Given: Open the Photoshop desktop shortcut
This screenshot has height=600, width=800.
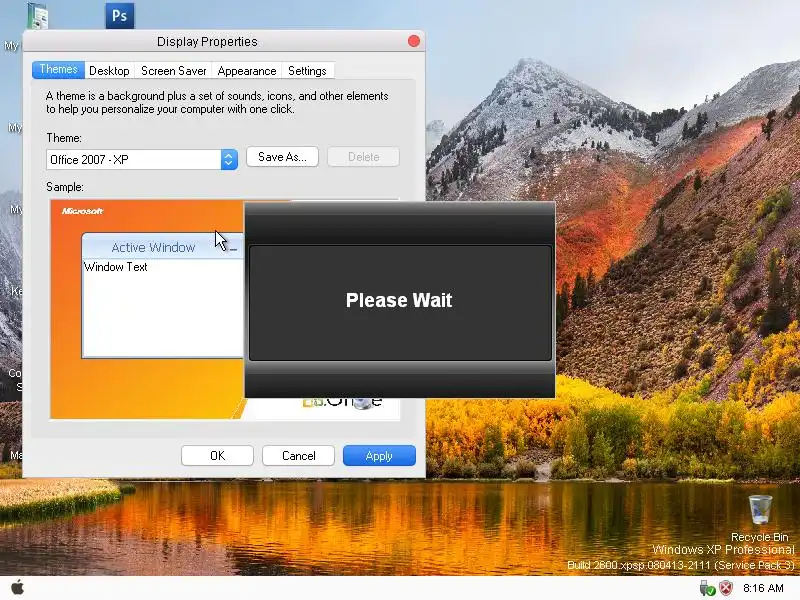Looking at the screenshot, I should [x=120, y=15].
